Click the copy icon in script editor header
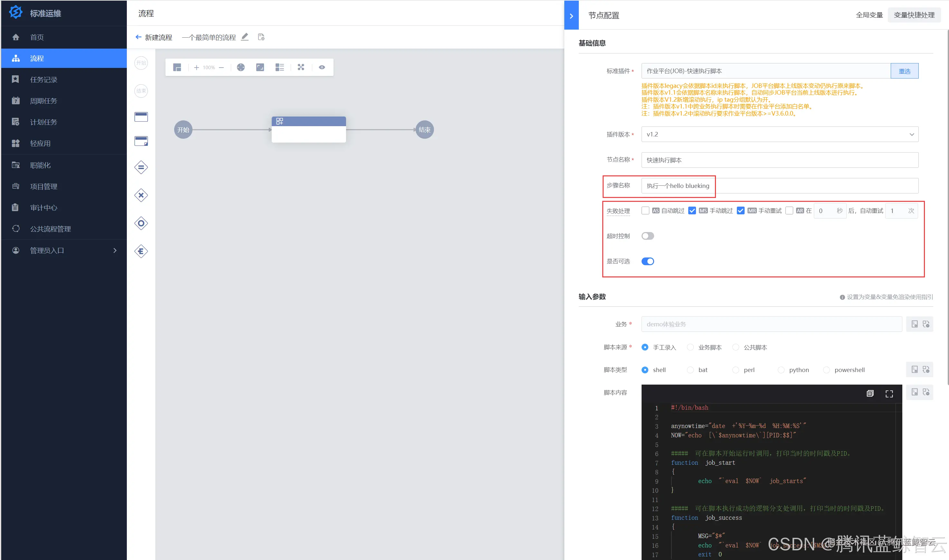949x560 pixels. click(870, 394)
